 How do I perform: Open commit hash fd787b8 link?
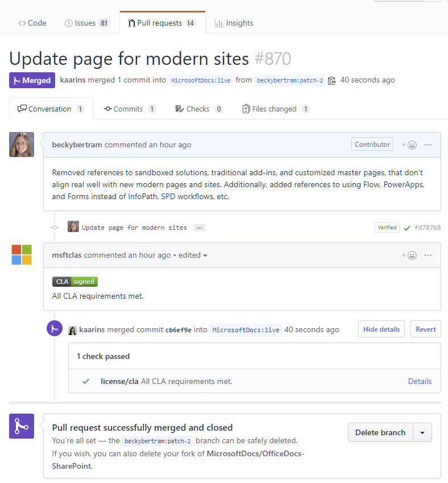(x=428, y=228)
